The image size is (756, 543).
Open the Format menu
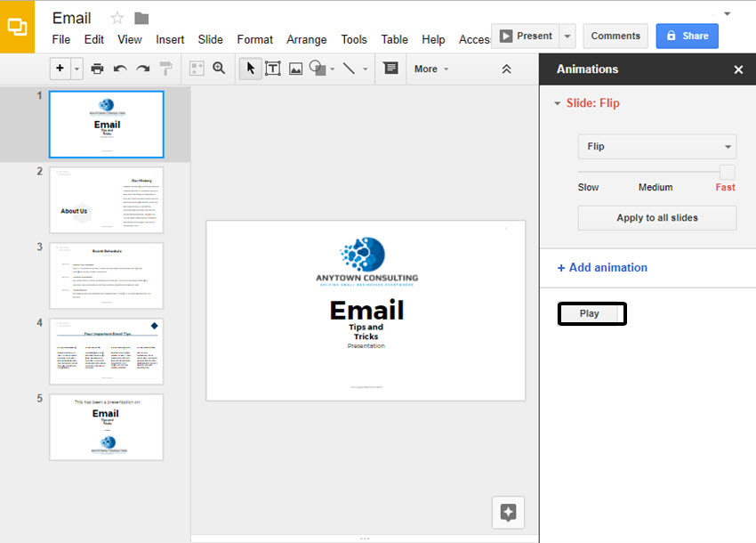coord(254,39)
